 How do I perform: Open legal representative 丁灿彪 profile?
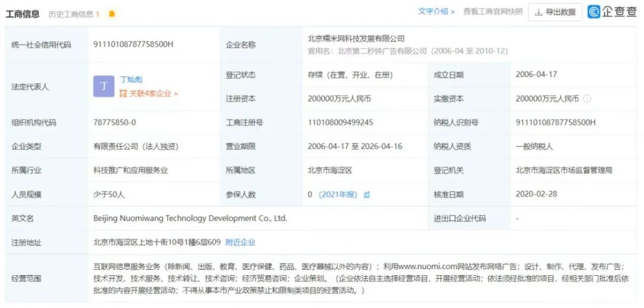tap(131, 79)
